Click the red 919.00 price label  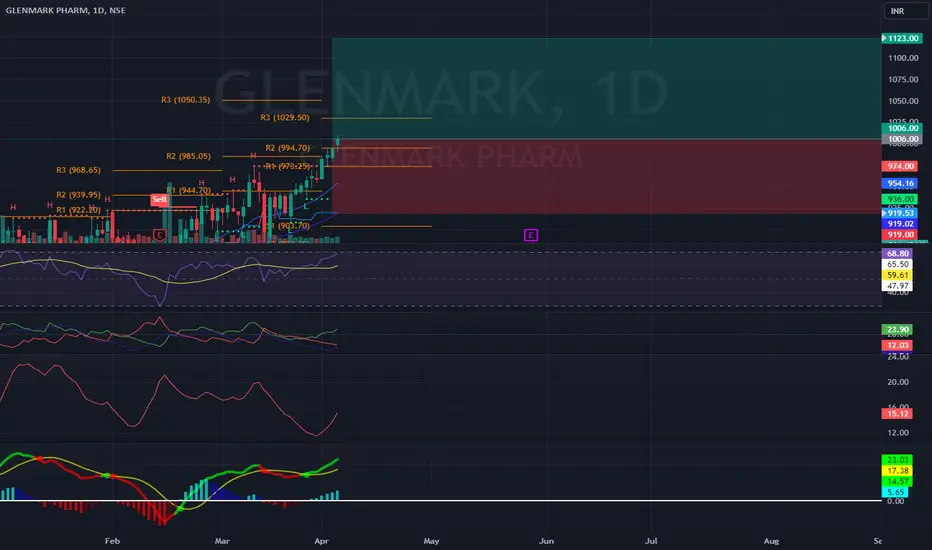[899, 234]
